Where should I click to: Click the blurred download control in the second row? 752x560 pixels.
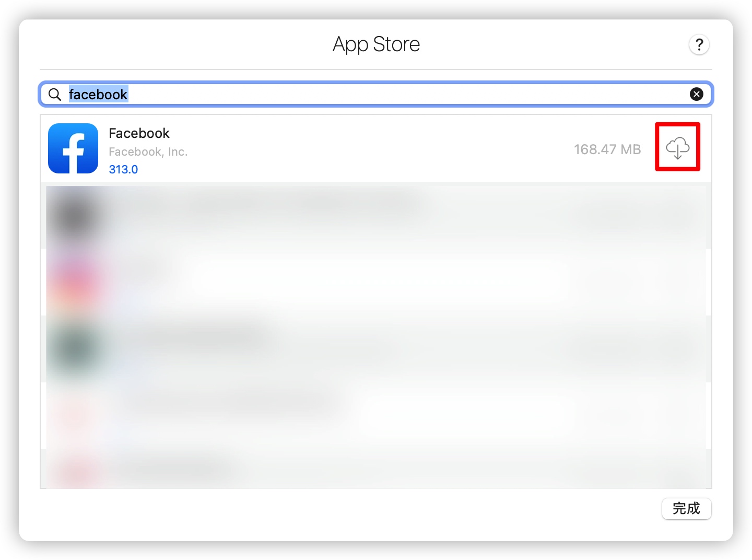click(677, 215)
